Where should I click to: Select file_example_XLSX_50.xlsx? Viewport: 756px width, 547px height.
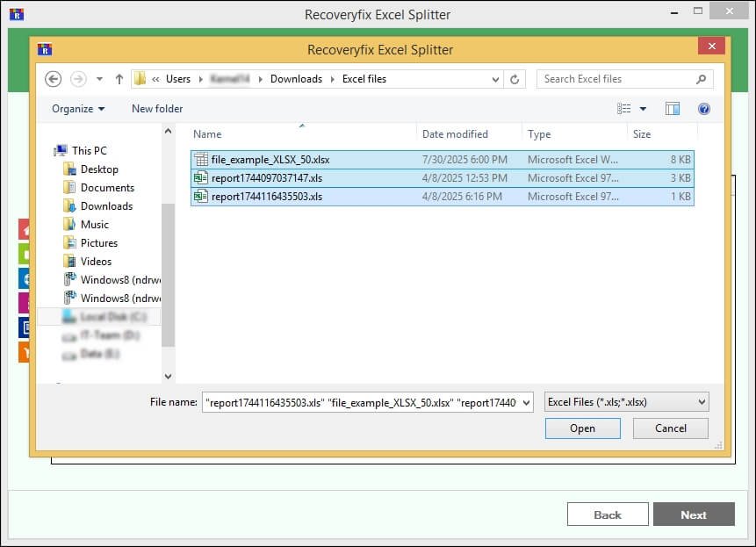point(443,160)
